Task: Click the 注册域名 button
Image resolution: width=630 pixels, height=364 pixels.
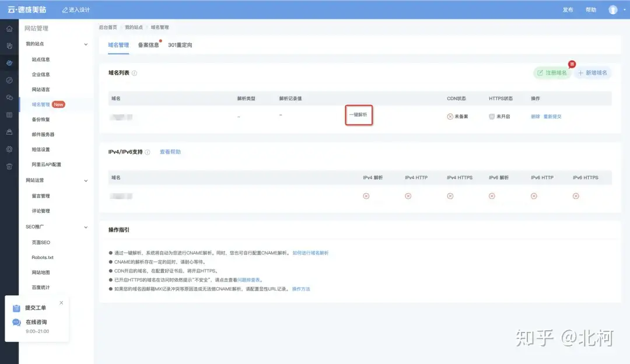Action: point(552,73)
